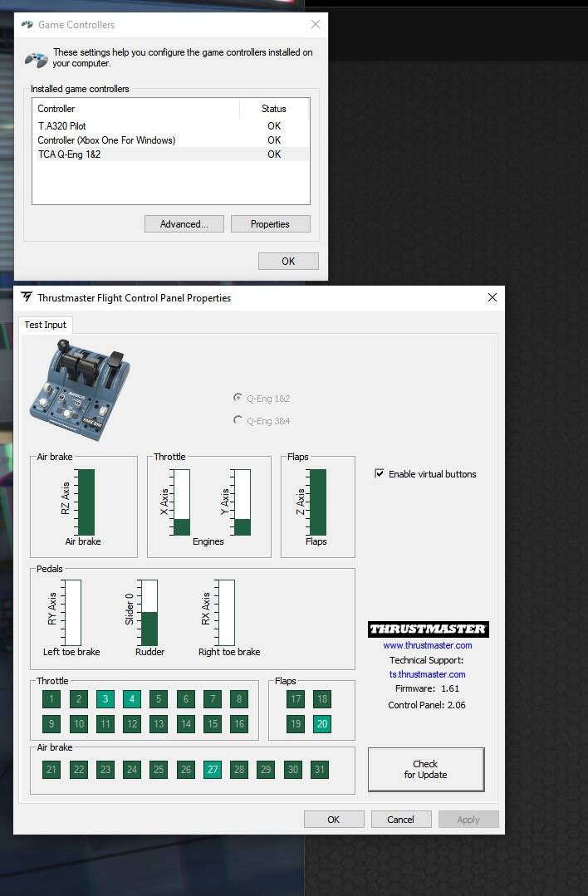Viewport: 588px width, 896px height.
Task: Select Controller (Xbox One For Windows) row
Action: [x=171, y=140]
